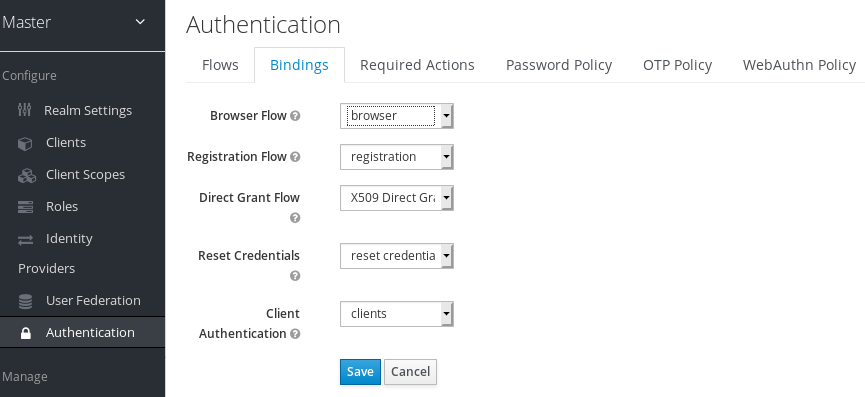This screenshot has height=397, width=865.
Task: Click the Browser Flow field label
Action: point(248,116)
